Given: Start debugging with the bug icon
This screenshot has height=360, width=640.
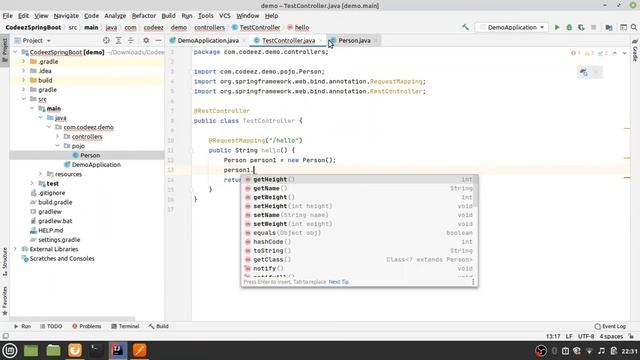Looking at the screenshot, I should [569, 27].
